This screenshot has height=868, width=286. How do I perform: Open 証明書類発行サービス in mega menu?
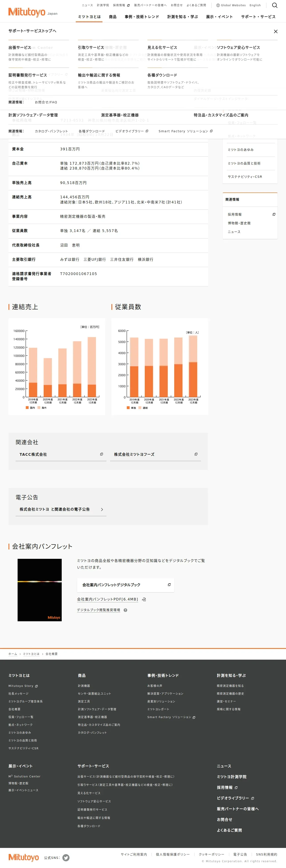28,75
